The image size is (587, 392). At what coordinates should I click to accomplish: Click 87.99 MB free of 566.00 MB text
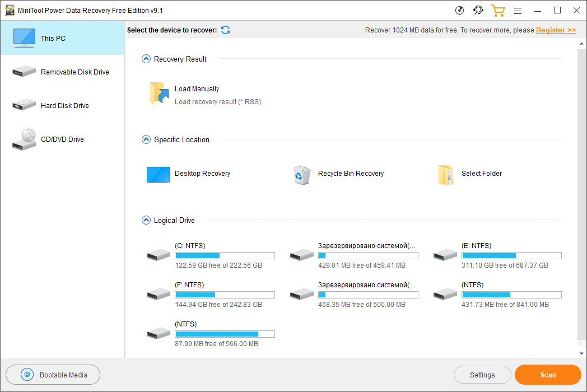(x=216, y=344)
